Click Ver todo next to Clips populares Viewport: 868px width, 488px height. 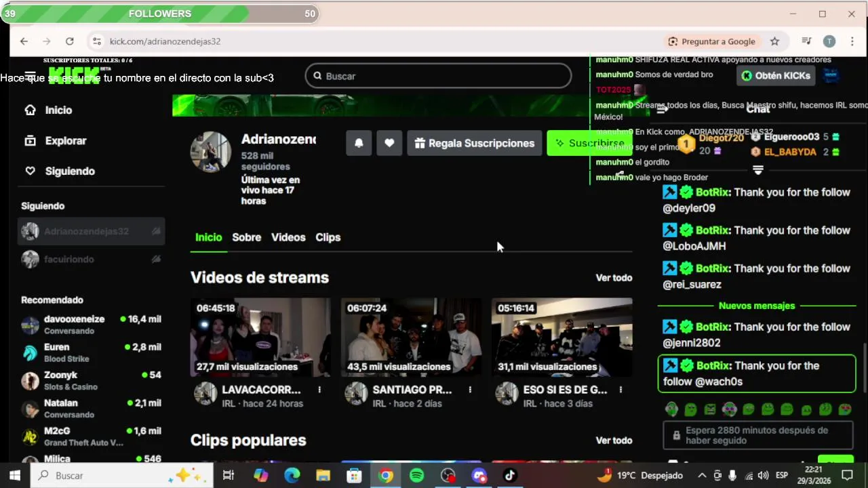pos(614,441)
